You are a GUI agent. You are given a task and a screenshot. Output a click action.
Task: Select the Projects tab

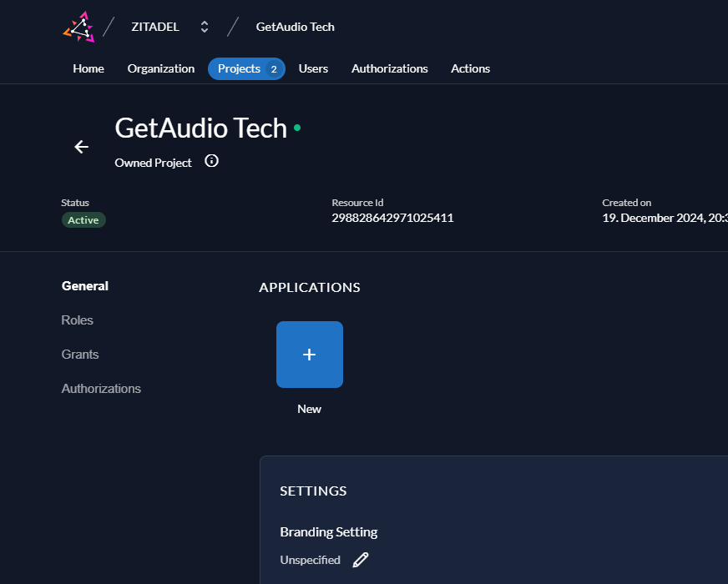(x=246, y=68)
